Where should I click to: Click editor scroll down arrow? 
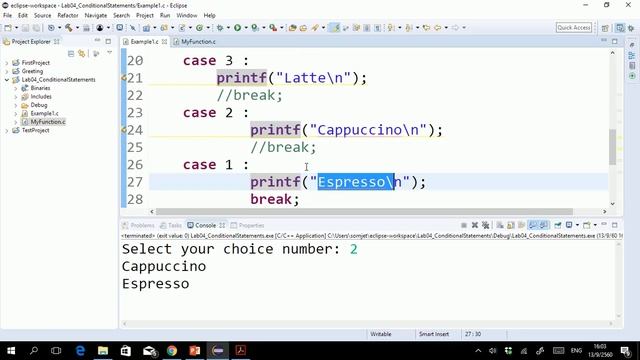(x=613, y=204)
